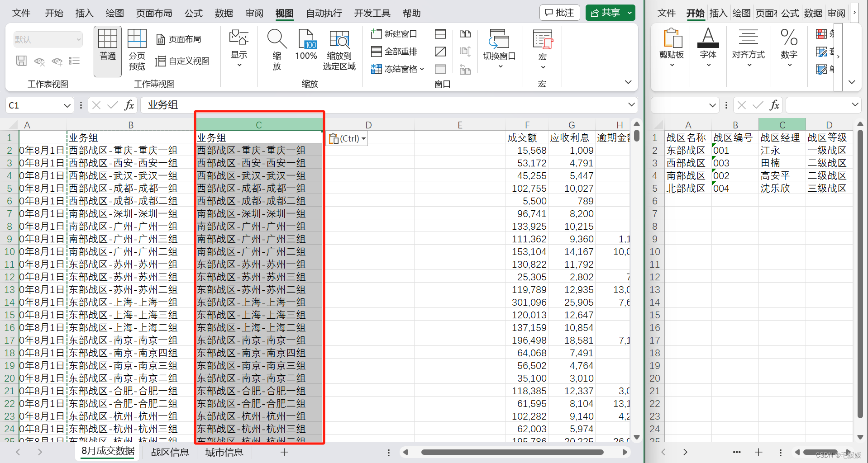Viewport: 868px width, 463px height.
Task: Toggle Synchronous Scrolling icon
Action: (x=465, y=52)
